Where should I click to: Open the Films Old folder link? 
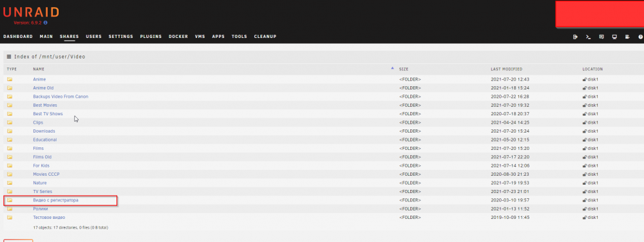[43, 156]
